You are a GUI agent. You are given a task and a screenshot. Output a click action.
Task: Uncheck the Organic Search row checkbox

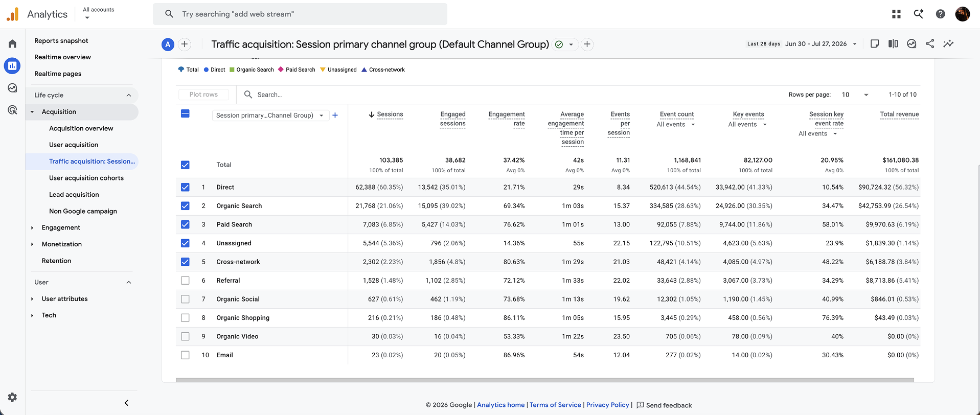[185, 206]
